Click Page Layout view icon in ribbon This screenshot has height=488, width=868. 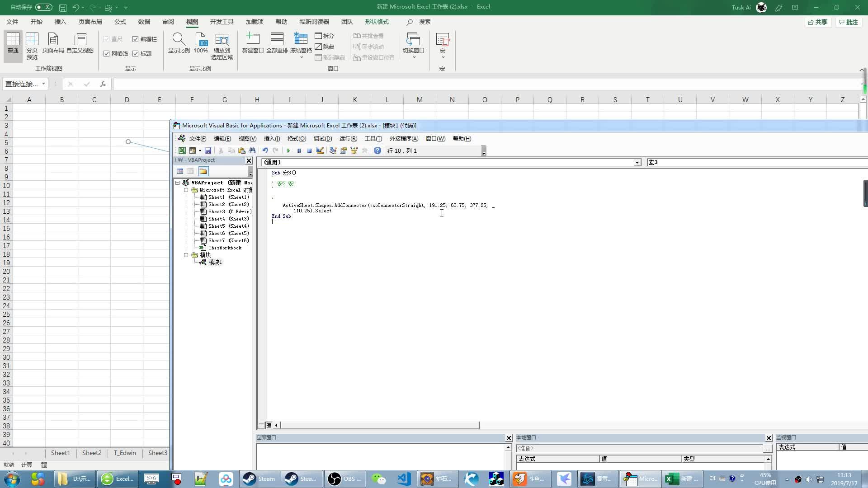(x=53, y=43)
